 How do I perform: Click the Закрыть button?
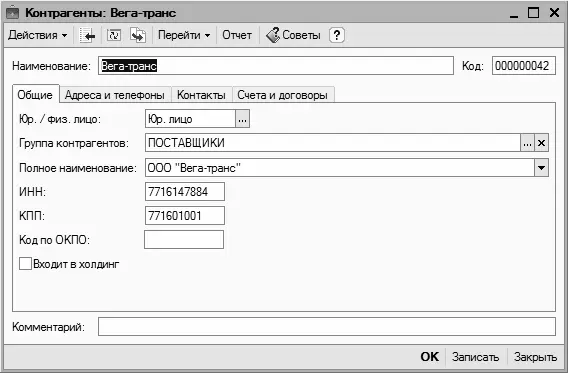click(x=535, y=357)
